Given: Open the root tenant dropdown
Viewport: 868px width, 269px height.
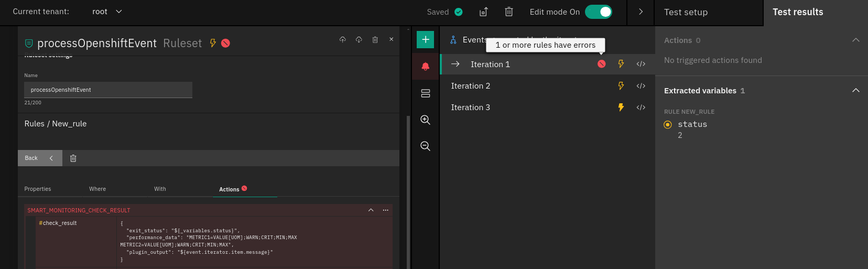Looking at the screenshot, I should click(x=107, y=12).
